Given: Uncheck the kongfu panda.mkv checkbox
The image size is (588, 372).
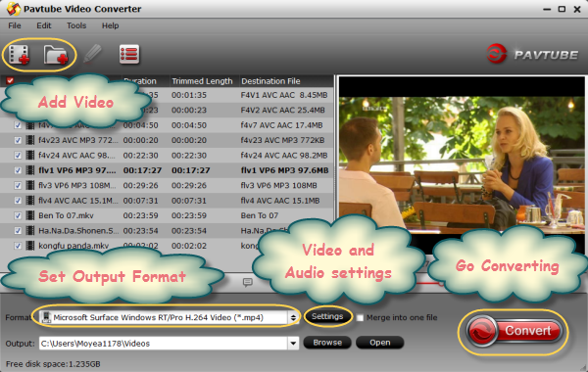Looking at the screenshot, I should pos(18,246).
